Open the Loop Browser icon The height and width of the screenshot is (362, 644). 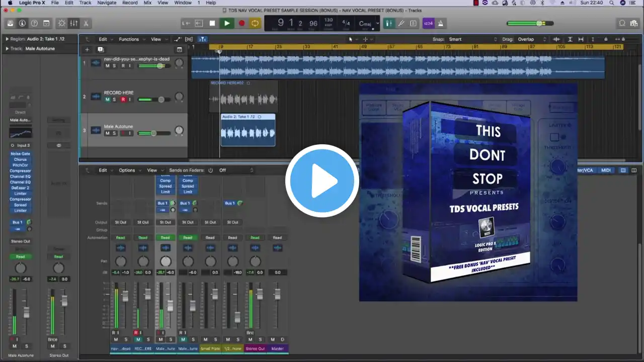622,23
